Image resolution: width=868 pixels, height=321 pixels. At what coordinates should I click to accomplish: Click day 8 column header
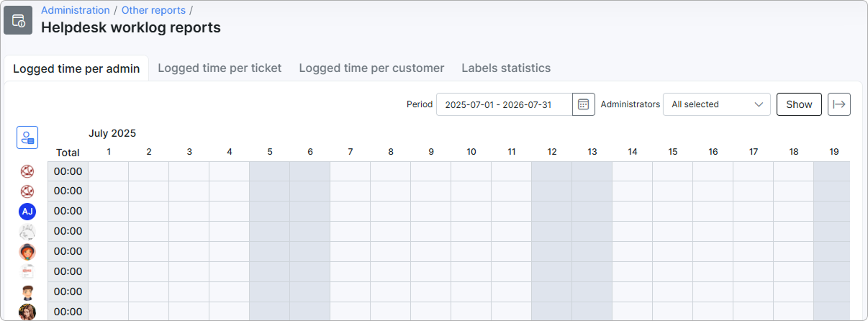tap(391, 152)
